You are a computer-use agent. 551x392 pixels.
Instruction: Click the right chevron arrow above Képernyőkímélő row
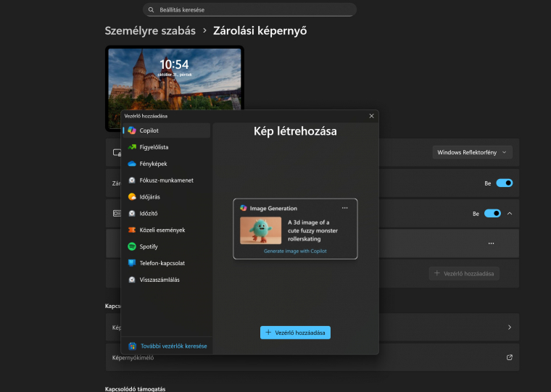point(509,328)
